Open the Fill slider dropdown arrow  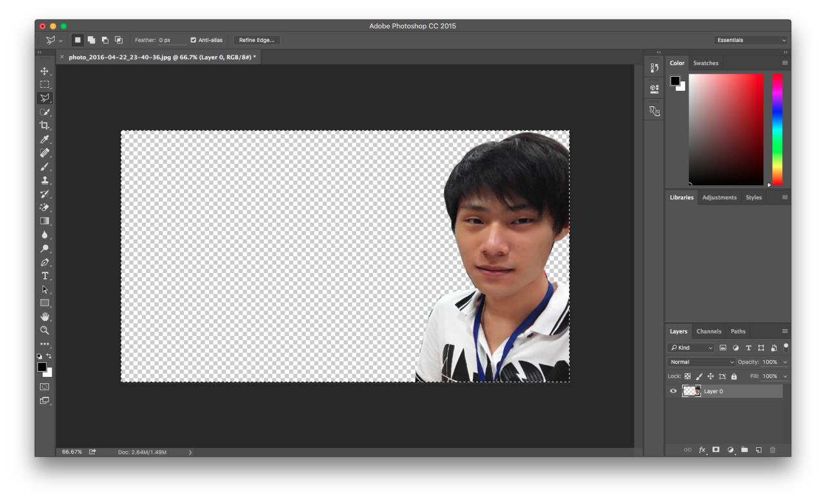tap(785, 376)
